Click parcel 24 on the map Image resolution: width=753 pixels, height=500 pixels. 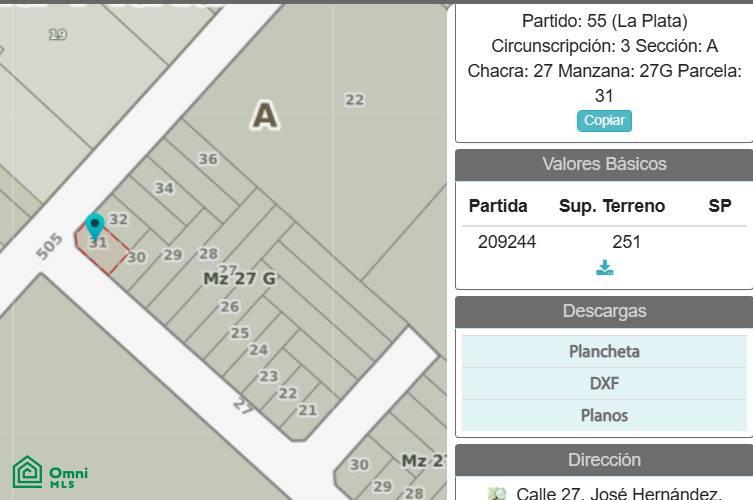258,350
